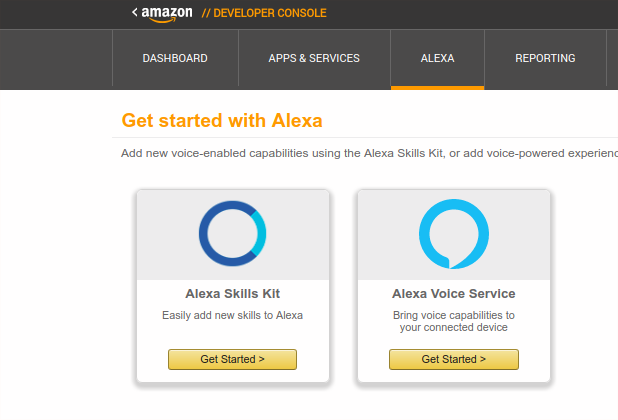618x420 pixels.
Task: Get started with Alexa Skills Kit
Action: pyautogui.click(x=233, y=359)
